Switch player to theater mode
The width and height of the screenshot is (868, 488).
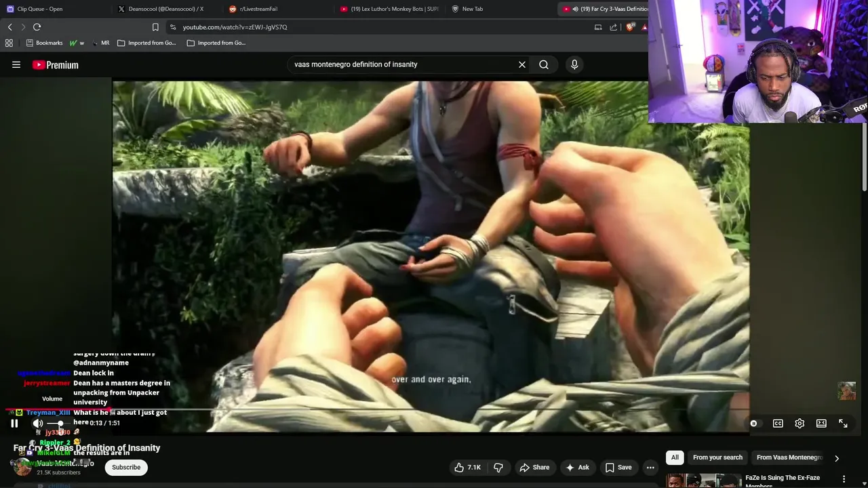click(x=821, y=423)
